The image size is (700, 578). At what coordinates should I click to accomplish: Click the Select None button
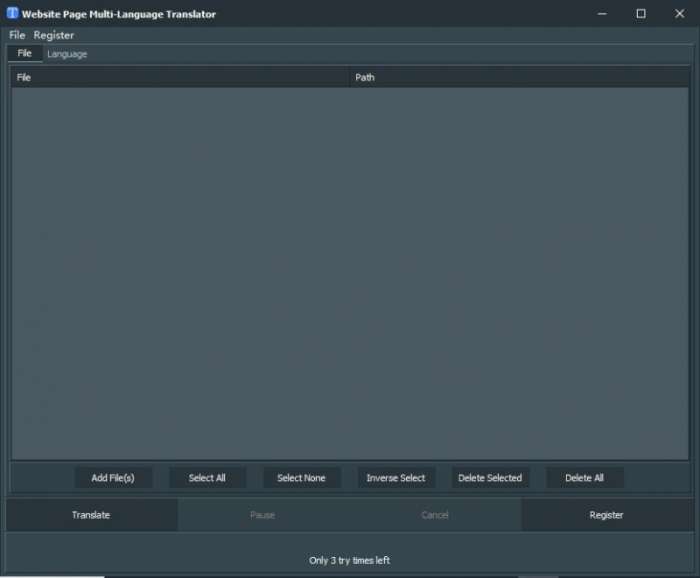click(x=301, y=478)
